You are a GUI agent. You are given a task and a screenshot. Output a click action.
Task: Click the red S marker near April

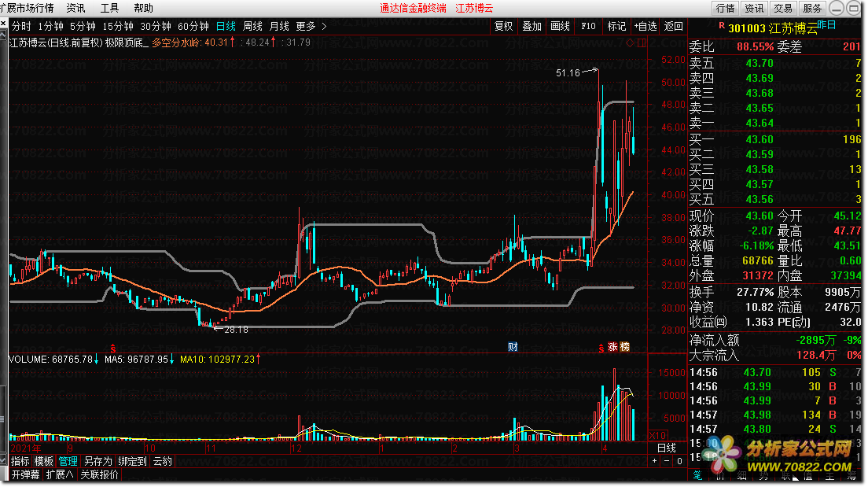point(601,348)
